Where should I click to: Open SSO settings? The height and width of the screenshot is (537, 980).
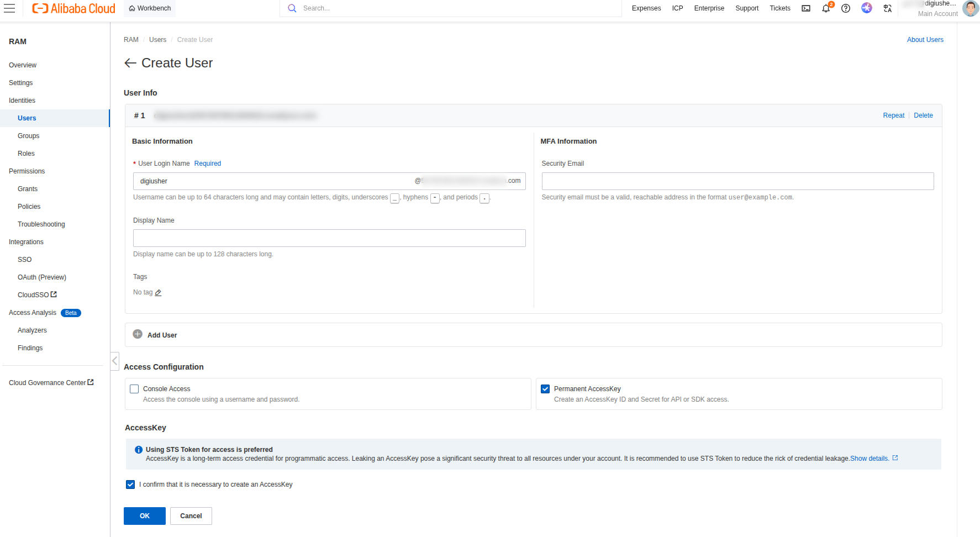(x=24, y=260)
